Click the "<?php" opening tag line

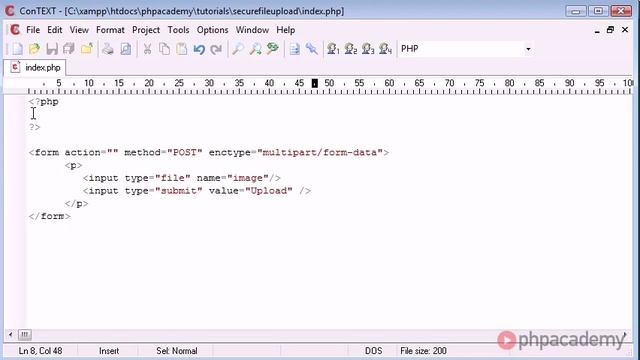click(x=43, y=102)
